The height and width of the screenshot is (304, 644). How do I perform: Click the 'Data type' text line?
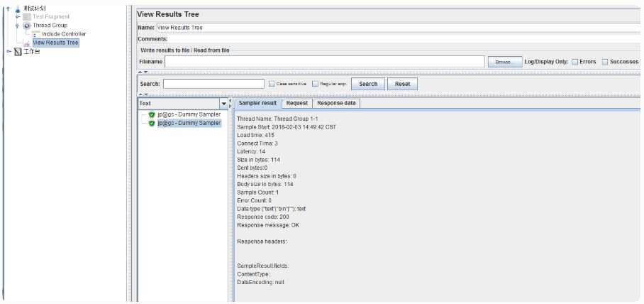click(271, 209)
